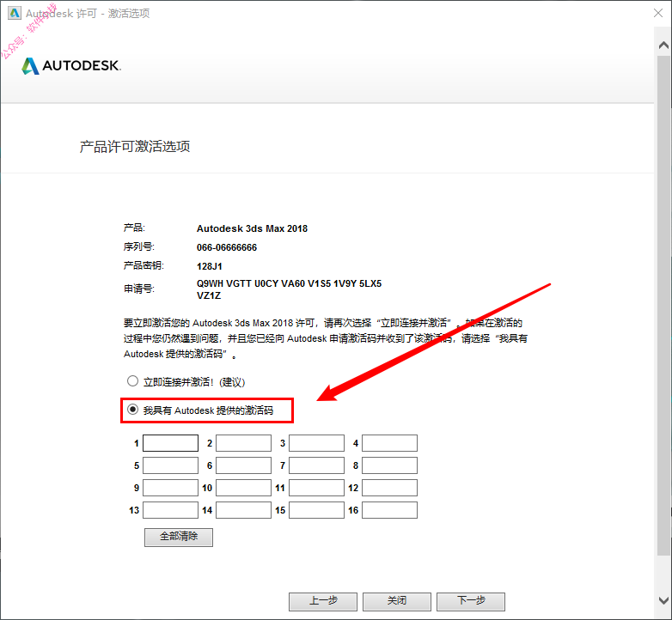Focus activation code field 16
672x620 pixels.
click(x=389, y=510)
